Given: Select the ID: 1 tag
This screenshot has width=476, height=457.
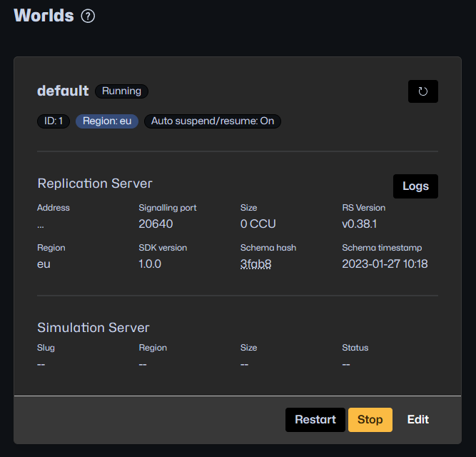Looking at the screenshot, I should click(x=54, y=121).
